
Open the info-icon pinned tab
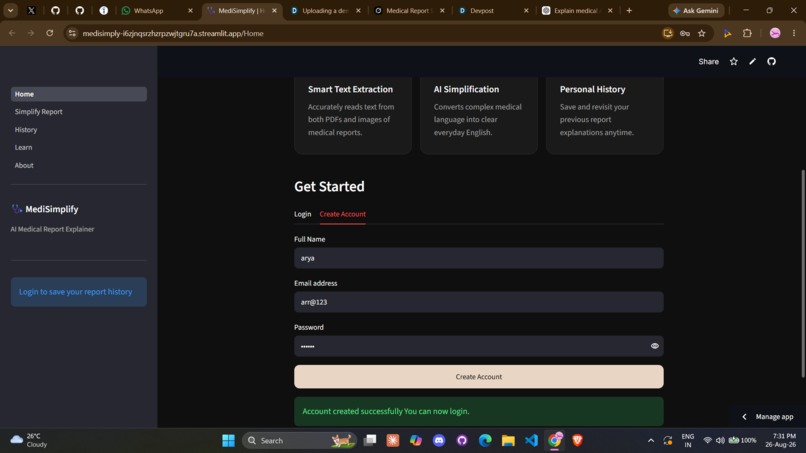pos(103,10)
